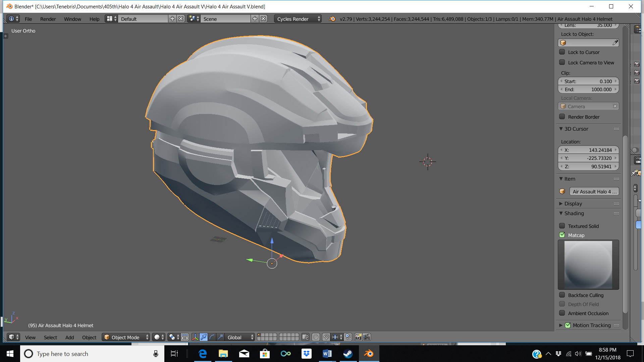Click the 3D Cursor X location field

(588, 150)
